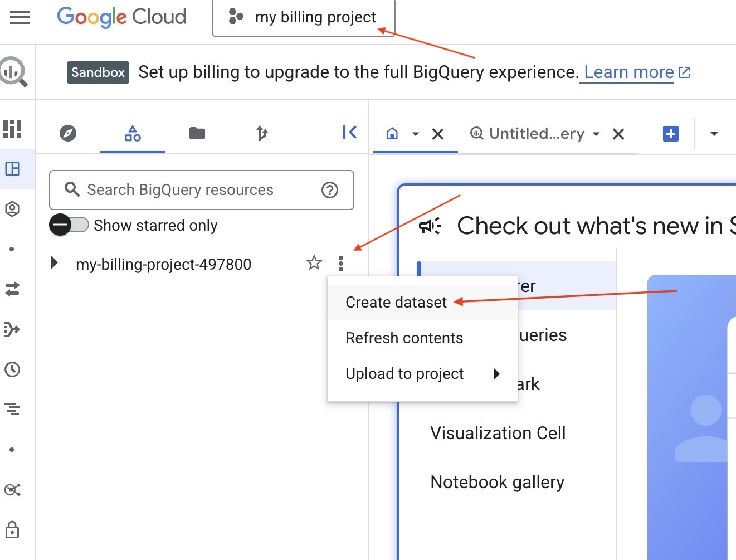Click the Search BigQuery resources field
Image resolution: width=736 pixels, height=560 pixels.
[202, 190]
